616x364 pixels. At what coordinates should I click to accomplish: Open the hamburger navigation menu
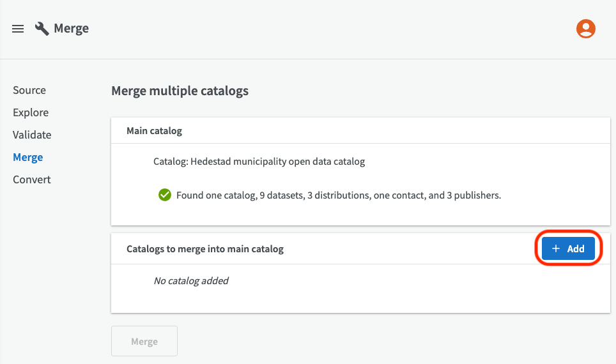coord(18,29)
